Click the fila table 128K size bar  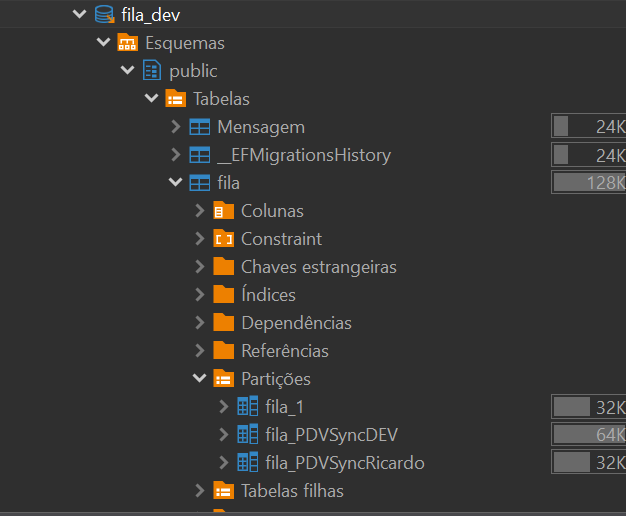point(589,183)
